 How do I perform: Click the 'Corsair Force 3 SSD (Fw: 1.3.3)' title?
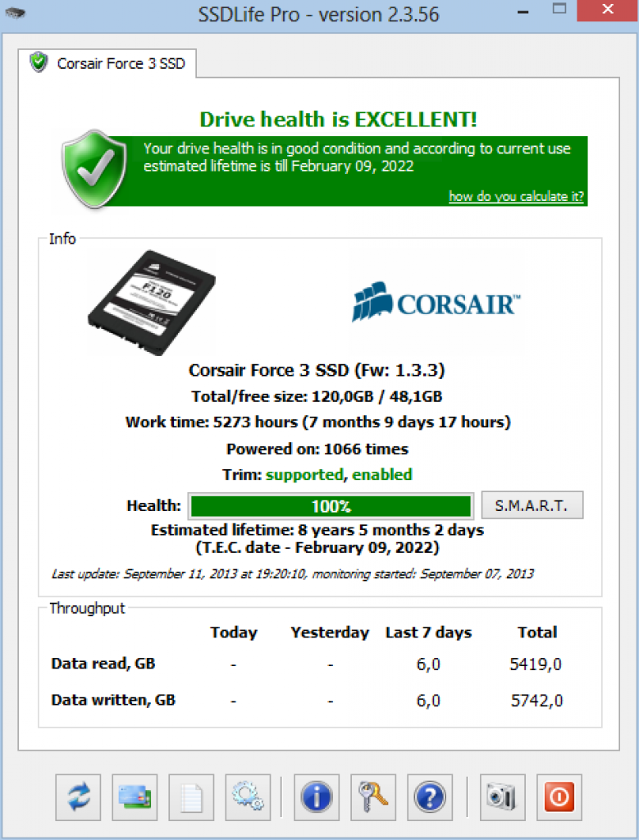tap(317, 370)
